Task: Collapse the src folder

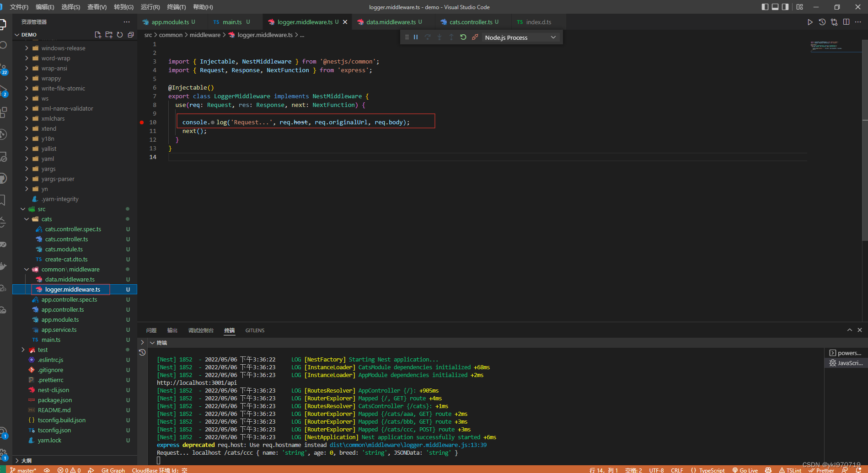Action: [x=23, y=209]
